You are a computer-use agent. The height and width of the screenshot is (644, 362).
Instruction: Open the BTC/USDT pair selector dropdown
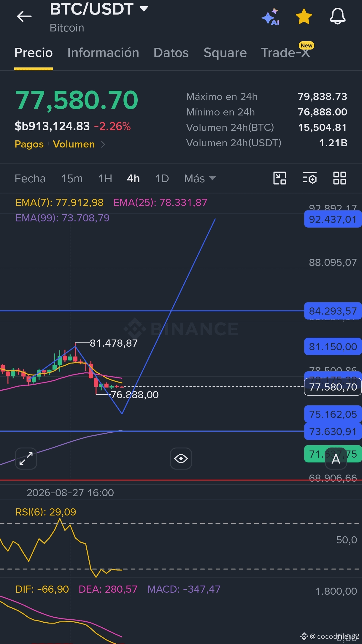tap(99, 9)
